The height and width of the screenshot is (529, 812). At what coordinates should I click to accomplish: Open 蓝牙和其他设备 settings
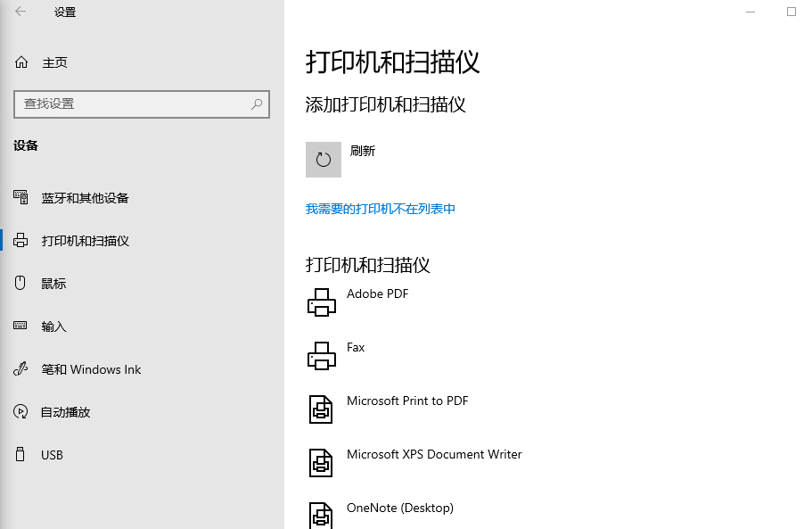point(85,198)
